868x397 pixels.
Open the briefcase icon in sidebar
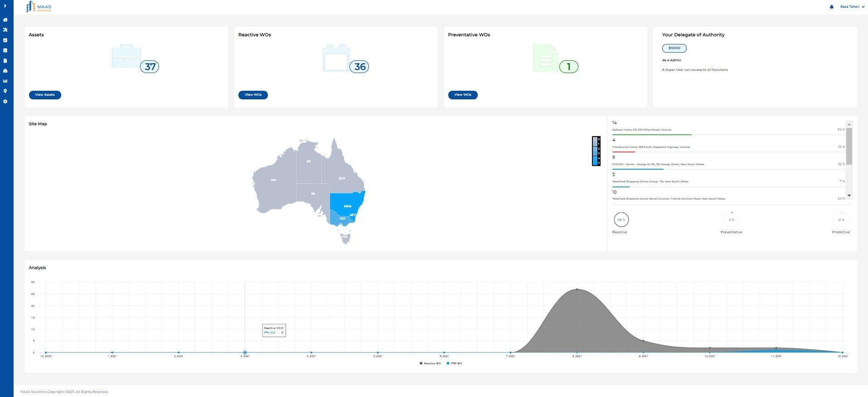pyautogui.click(x=5, y=71)
